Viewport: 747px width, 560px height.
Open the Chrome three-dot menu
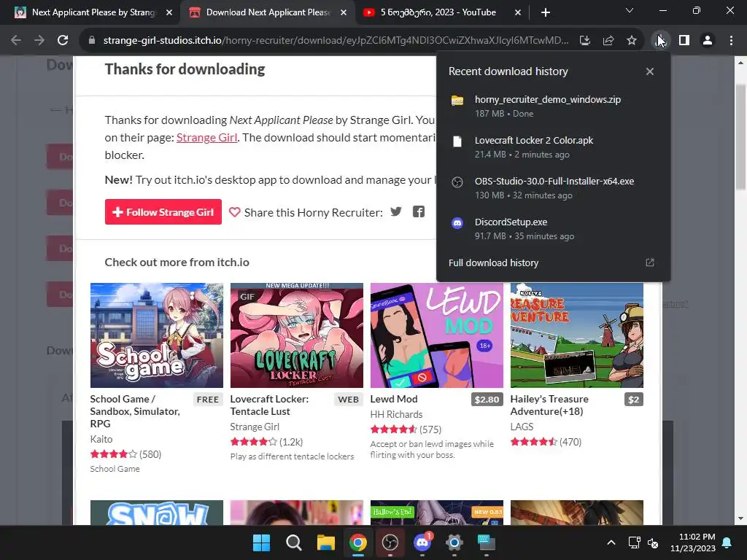pos(731,41)
